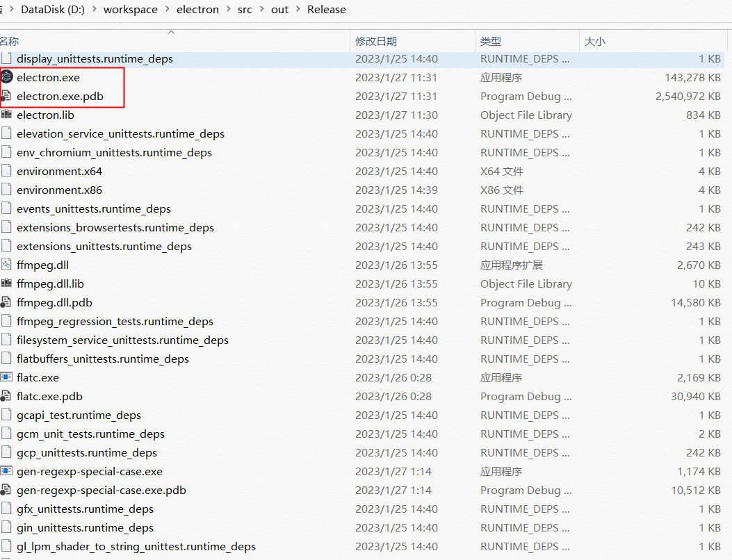Click the flatc.exe.pdb debug file icon

(x=6, y=396)
